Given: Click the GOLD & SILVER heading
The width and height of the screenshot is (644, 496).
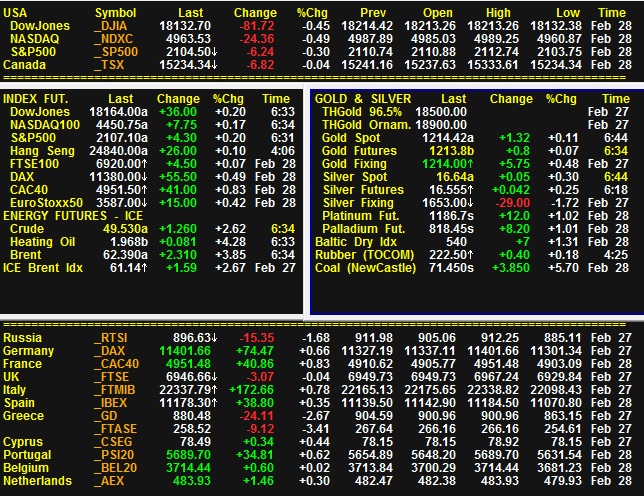Looking at the screenshot, I should tap(363, 99).
